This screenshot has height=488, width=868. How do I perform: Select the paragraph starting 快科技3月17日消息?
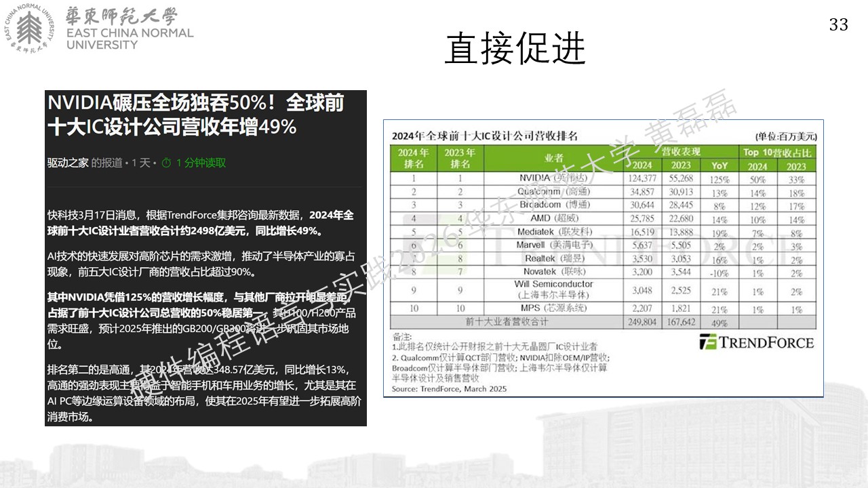pos(201,223)
